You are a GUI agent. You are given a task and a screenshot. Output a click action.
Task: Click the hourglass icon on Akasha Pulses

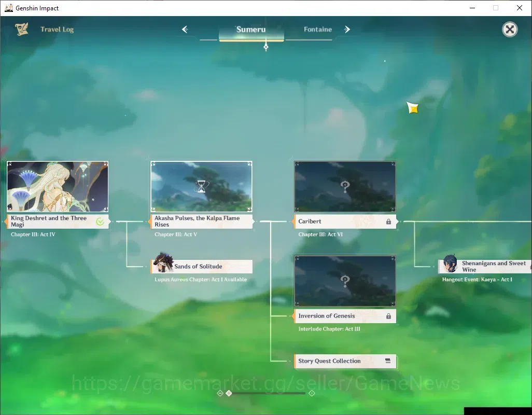tap(202, 187)
